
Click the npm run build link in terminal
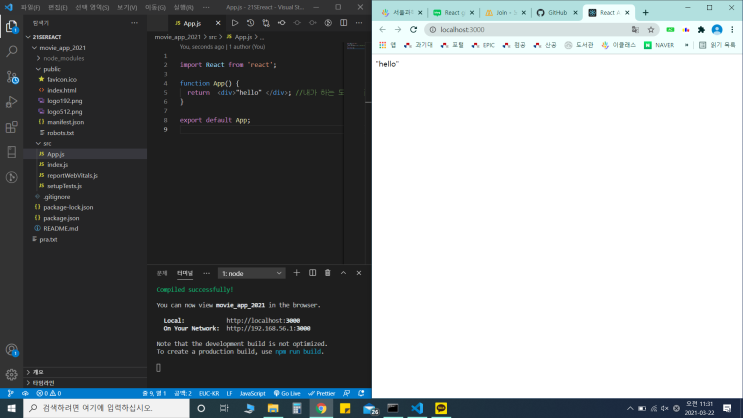click(298, 352)
